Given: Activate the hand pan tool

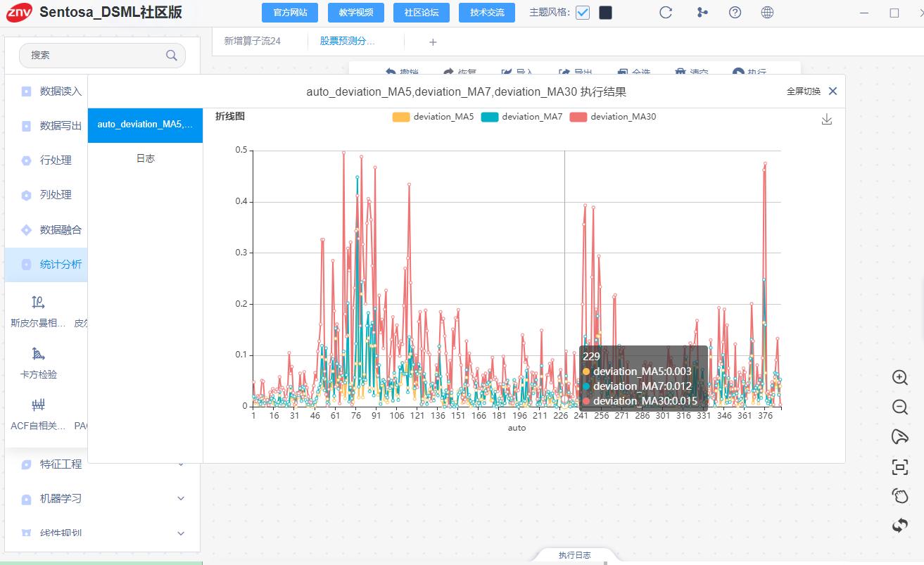Looking at the screenshot, I should [899, 496].
